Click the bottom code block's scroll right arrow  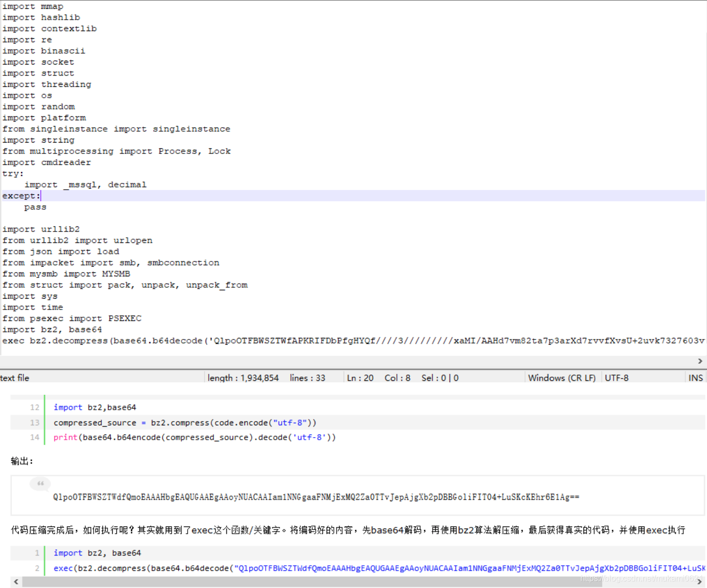[x=700, y=582]
